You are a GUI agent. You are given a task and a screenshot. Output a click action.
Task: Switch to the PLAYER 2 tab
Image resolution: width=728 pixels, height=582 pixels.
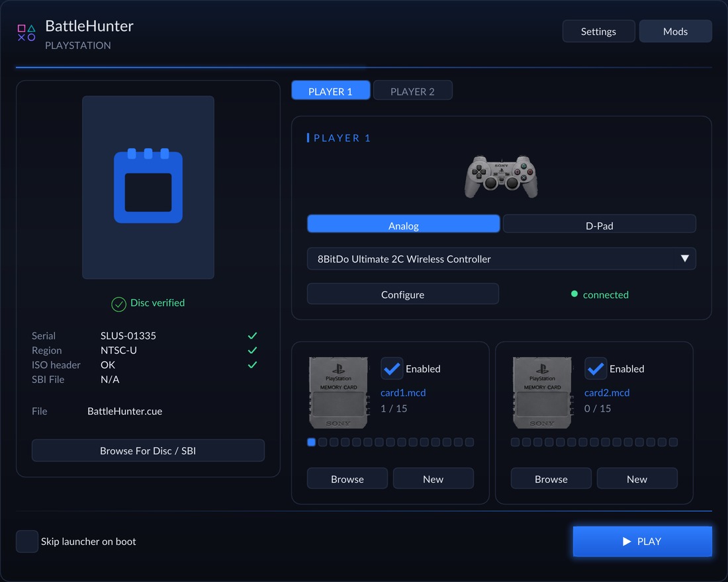click(x=413, y=91)
